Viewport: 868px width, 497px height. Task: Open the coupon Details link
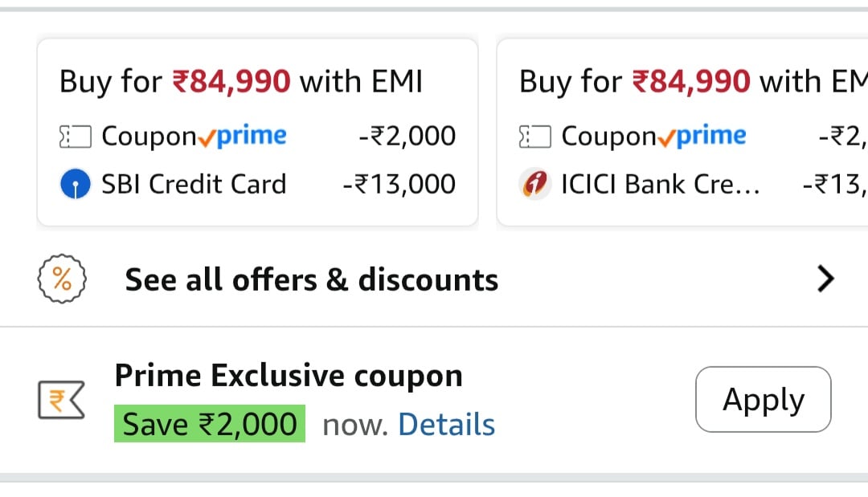point(446,425)
